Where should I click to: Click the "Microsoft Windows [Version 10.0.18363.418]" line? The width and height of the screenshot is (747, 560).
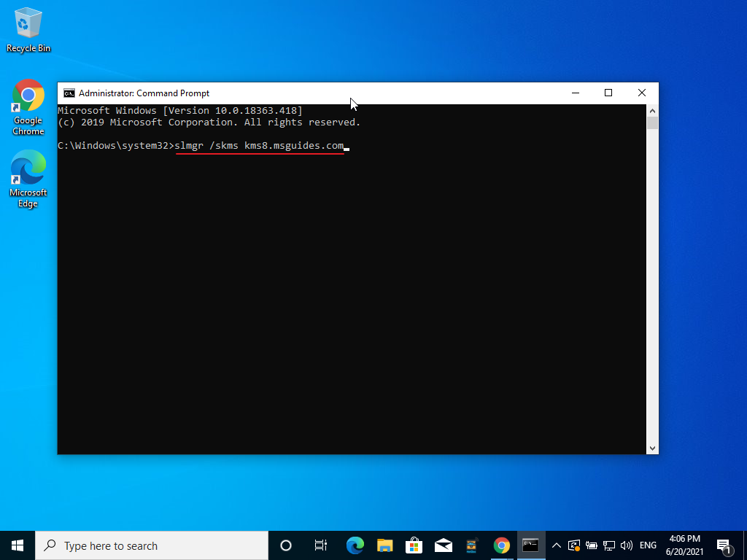point(180,111)
